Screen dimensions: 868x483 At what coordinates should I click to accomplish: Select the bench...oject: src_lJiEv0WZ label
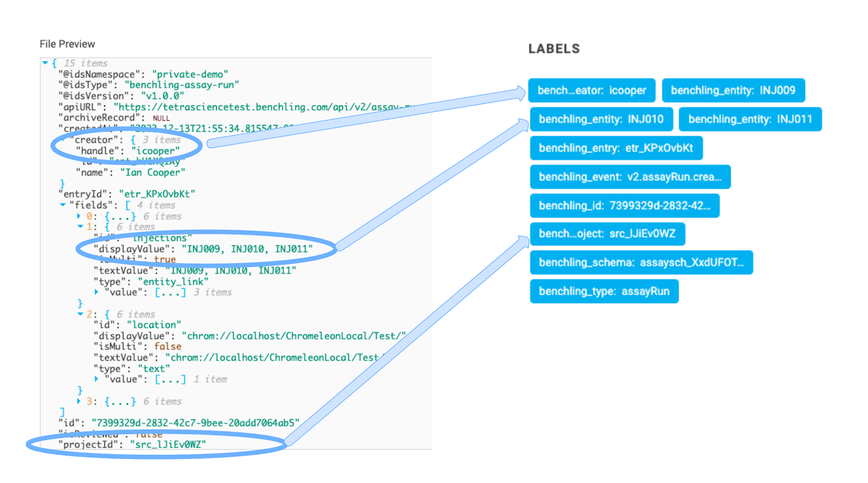(x=608, y=234)
